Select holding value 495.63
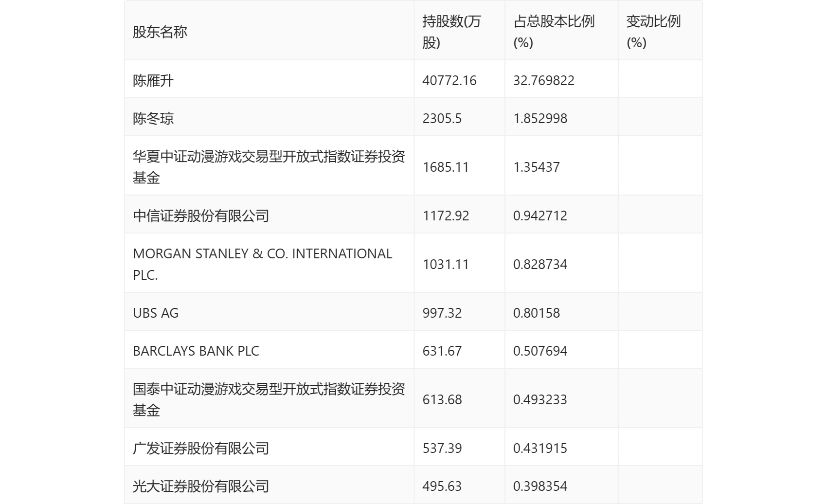827x504 pixels. [x=442, y=486]
